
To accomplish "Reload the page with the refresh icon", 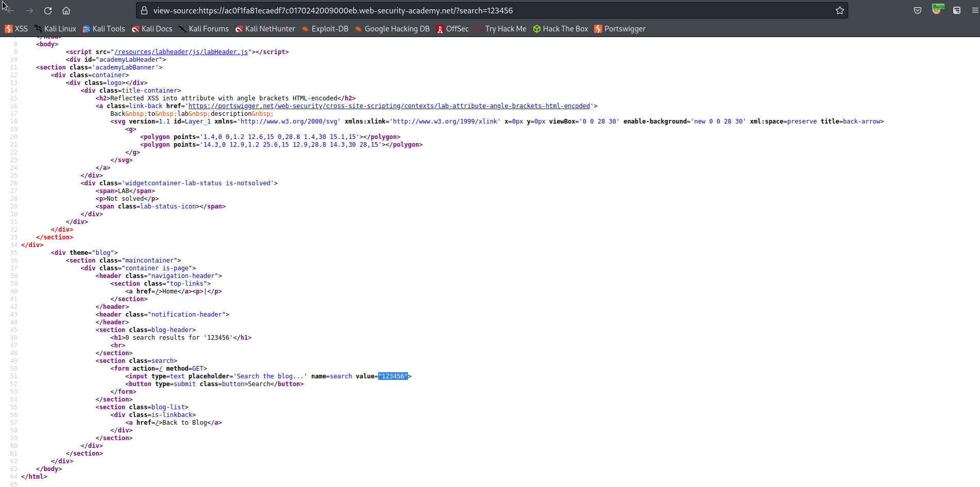I will [x=48, y=10].
